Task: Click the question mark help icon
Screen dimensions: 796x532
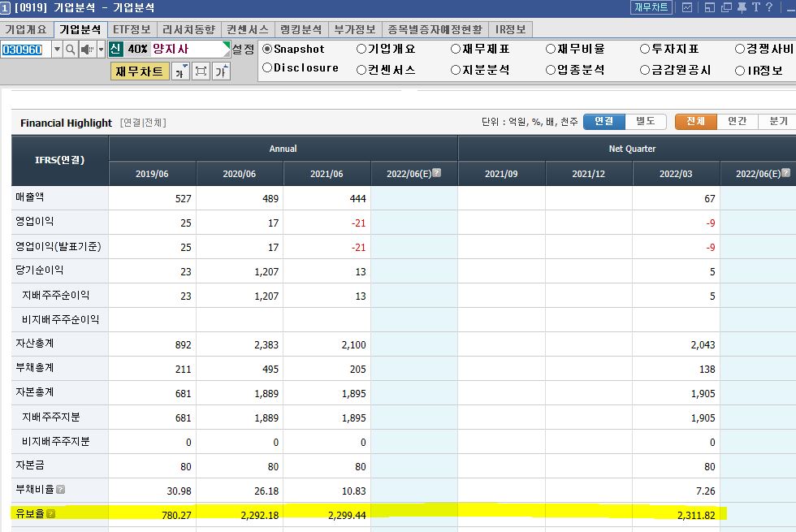Action: [x=769, y=7]
